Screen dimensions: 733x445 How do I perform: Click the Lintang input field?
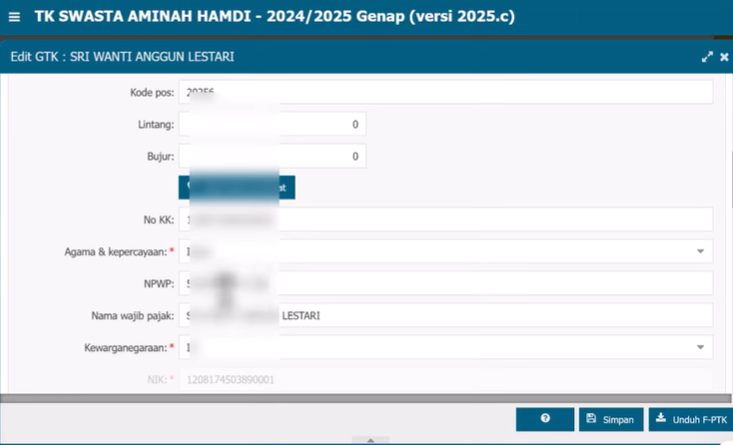click(272, 124)
